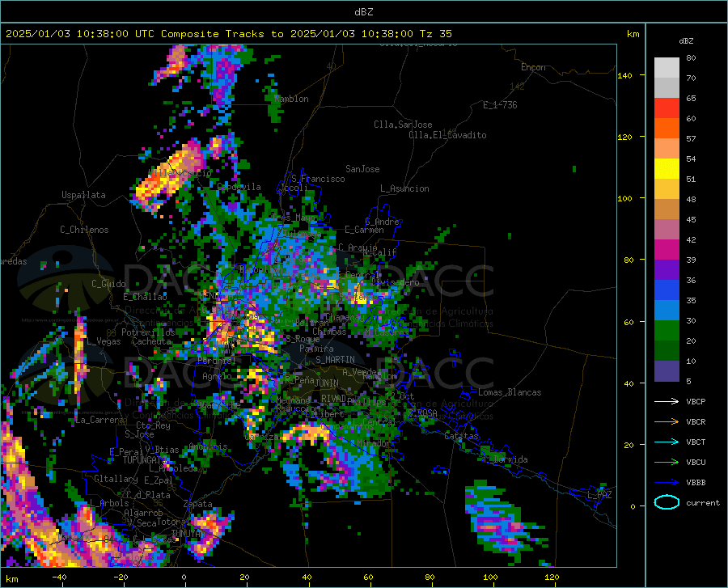Click the 'C_Guido' map label
This screenshot has width=728, height=588.
[x=108, y=284]
